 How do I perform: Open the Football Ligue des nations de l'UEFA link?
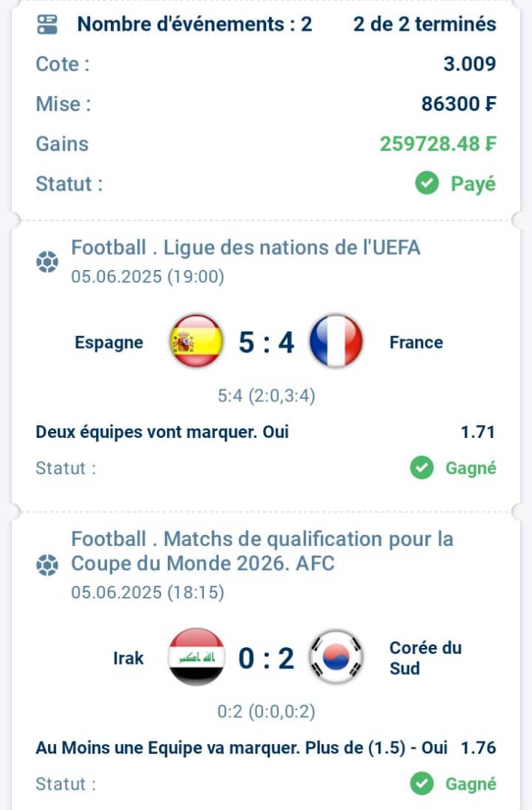pyautogui.click(x=246, y=247)
